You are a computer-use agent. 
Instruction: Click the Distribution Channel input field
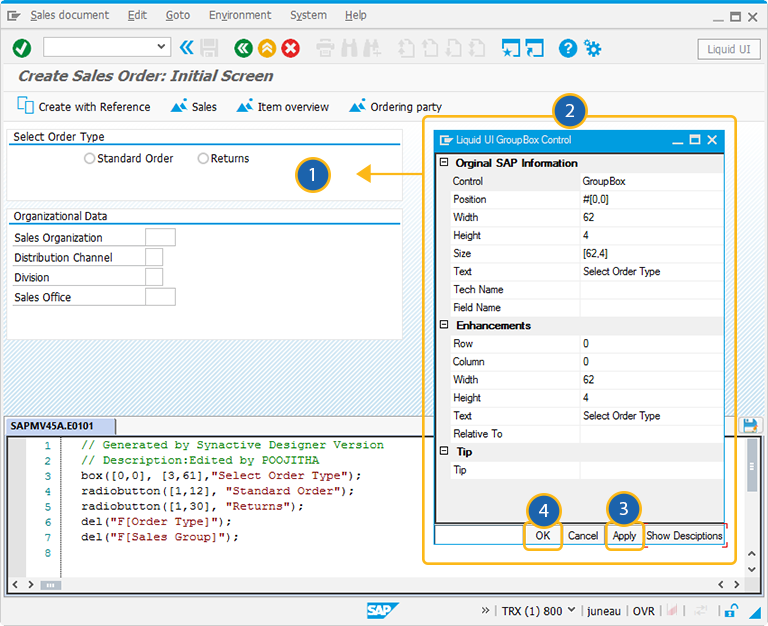coord(154,257)
